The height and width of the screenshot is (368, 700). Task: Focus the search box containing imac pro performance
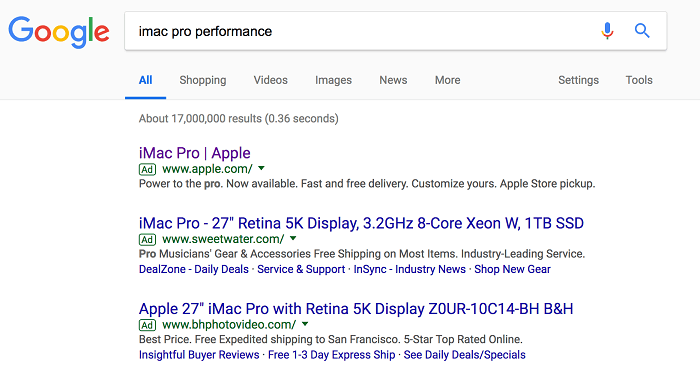pyautogui.click(x=396, y=31)
